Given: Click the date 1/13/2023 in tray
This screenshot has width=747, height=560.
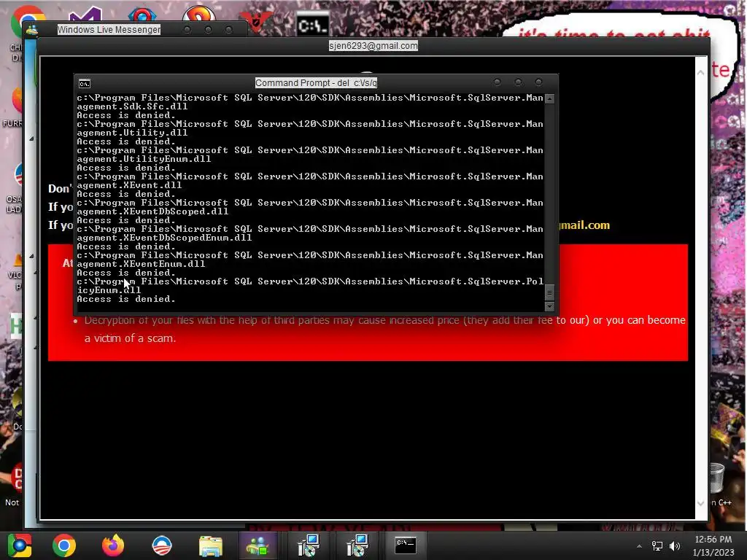Looking at the screenshot, I should tap(713, 553).
